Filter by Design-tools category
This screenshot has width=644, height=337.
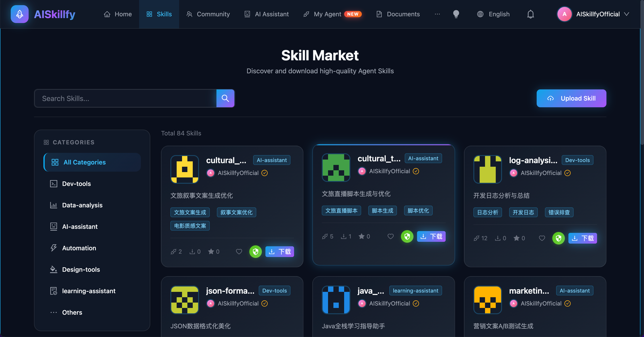[92, 270]
